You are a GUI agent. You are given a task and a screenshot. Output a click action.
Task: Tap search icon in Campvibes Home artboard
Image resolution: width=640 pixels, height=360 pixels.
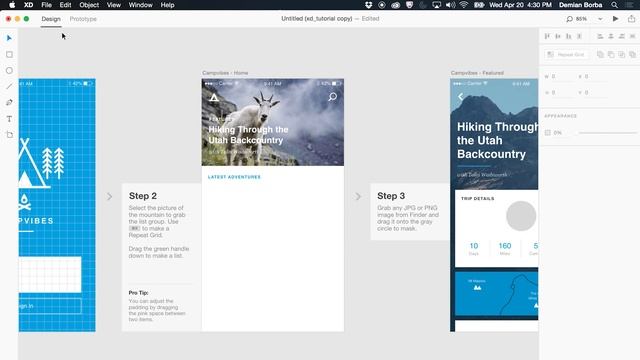point(333,97)
